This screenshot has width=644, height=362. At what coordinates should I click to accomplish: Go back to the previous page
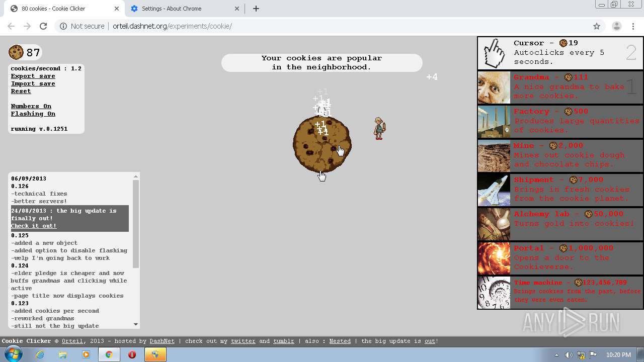tap(11, 26)
